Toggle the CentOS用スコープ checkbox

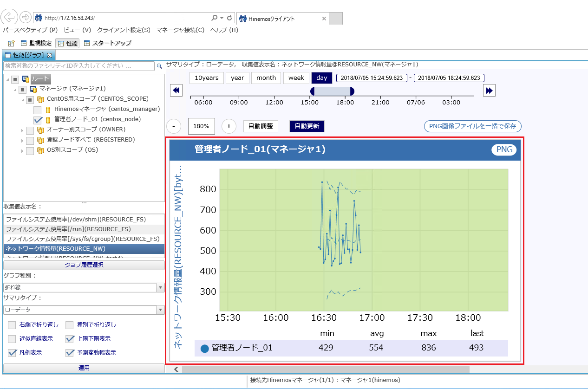[x=30, y=99]
